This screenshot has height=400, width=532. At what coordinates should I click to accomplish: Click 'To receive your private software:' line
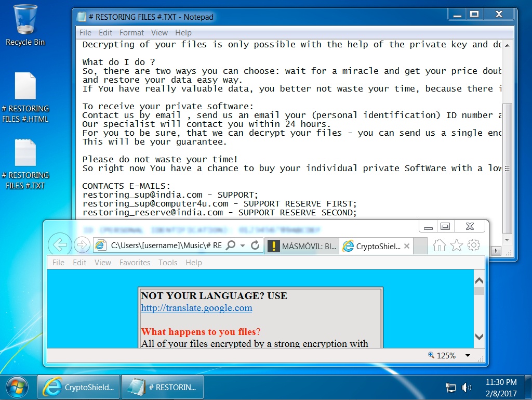(168, 107)
